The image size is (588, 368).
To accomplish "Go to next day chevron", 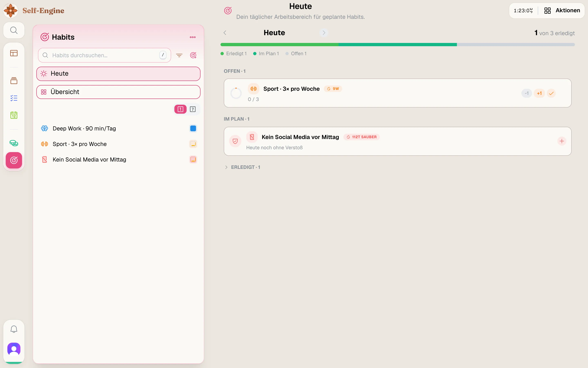I will [324, 33].
